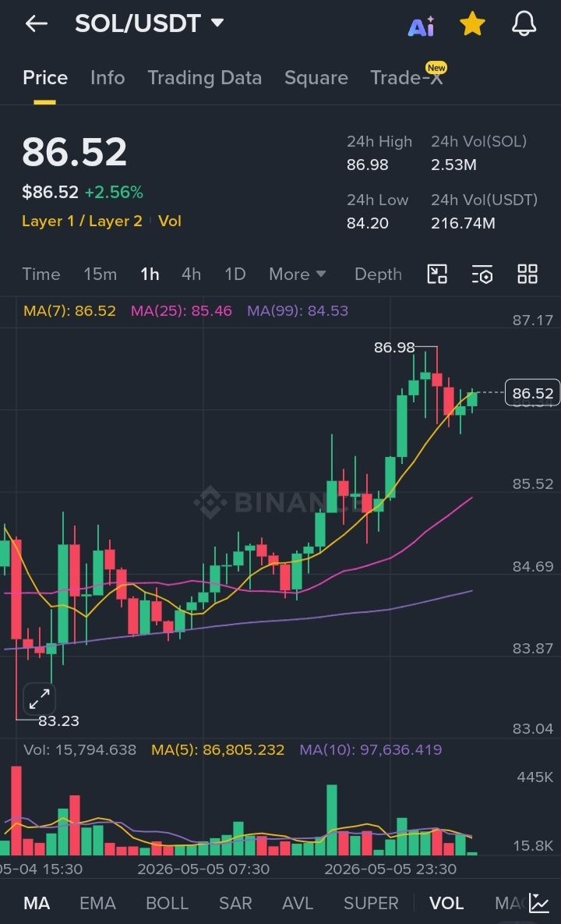The height and width of the screenshot is (924, 561).
Task: Open chart indicator settings icon
Action: point(482,274)
